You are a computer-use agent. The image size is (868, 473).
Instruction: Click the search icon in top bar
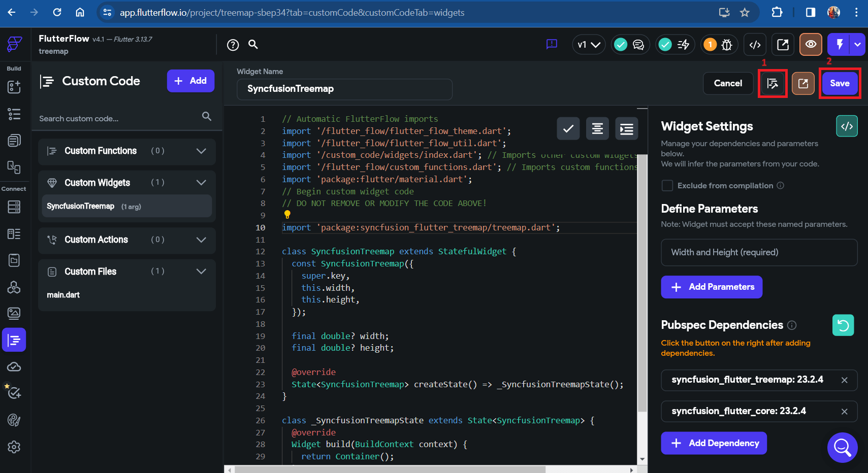click(253, 44)
